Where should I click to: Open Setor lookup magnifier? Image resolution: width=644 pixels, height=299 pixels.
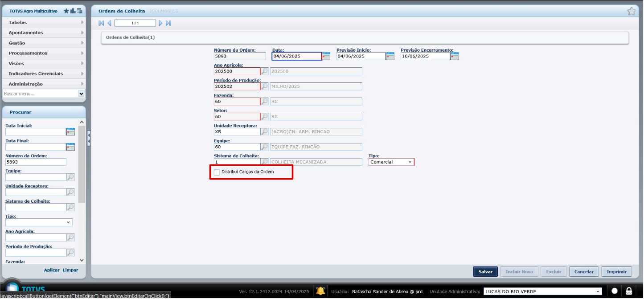pos(265,117)
